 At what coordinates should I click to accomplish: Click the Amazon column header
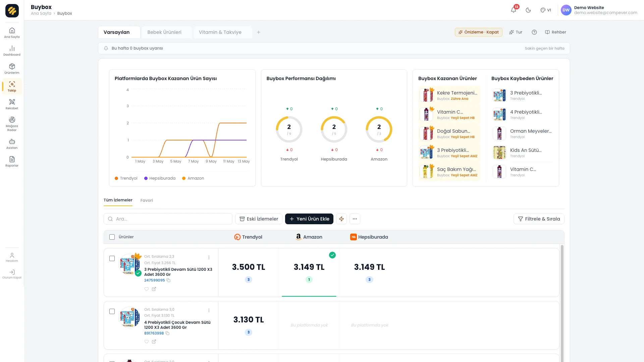click(309, 237)
